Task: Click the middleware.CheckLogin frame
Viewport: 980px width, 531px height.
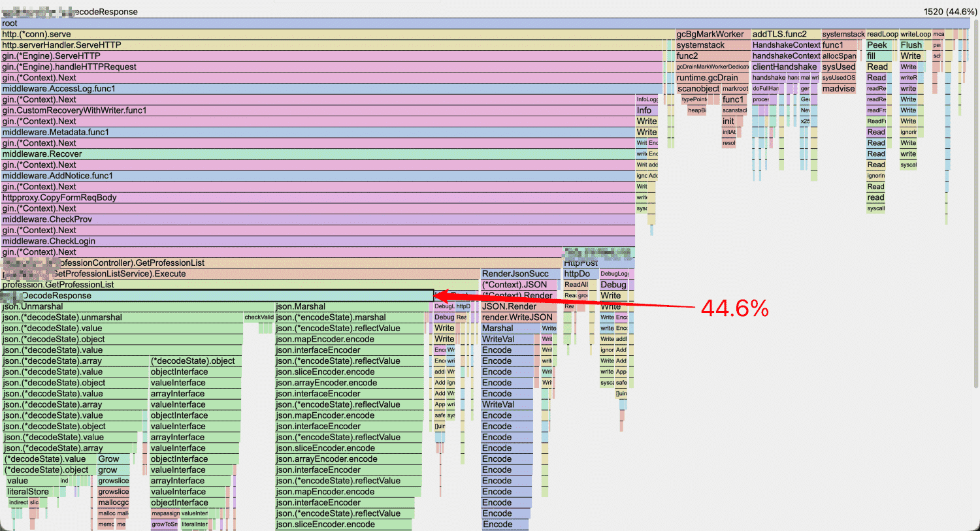Action: click(x=318, y=241)
